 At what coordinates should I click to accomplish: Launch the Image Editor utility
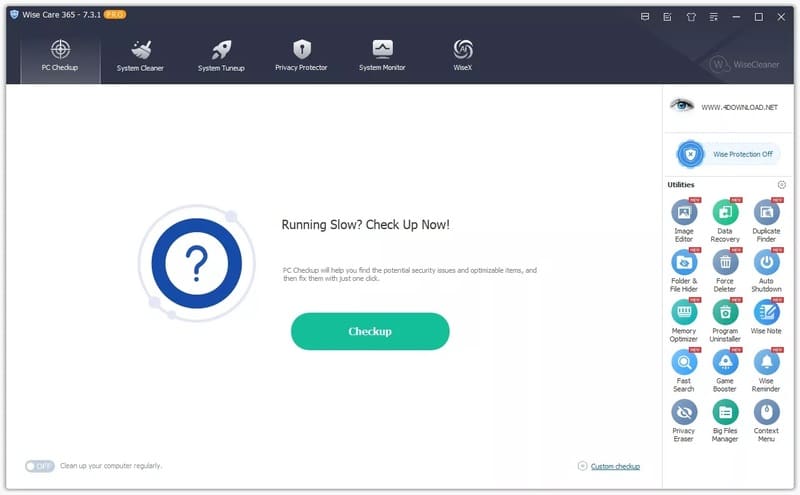(684, 220)
